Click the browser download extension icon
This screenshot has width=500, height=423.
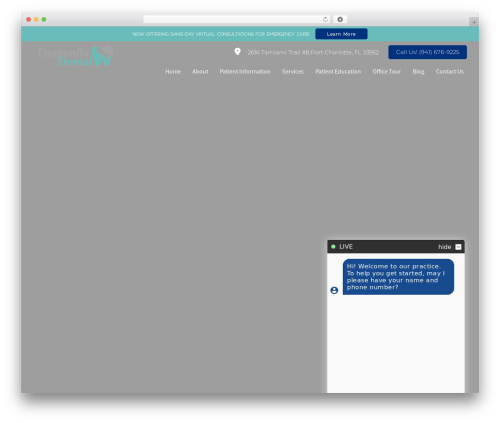340,19
